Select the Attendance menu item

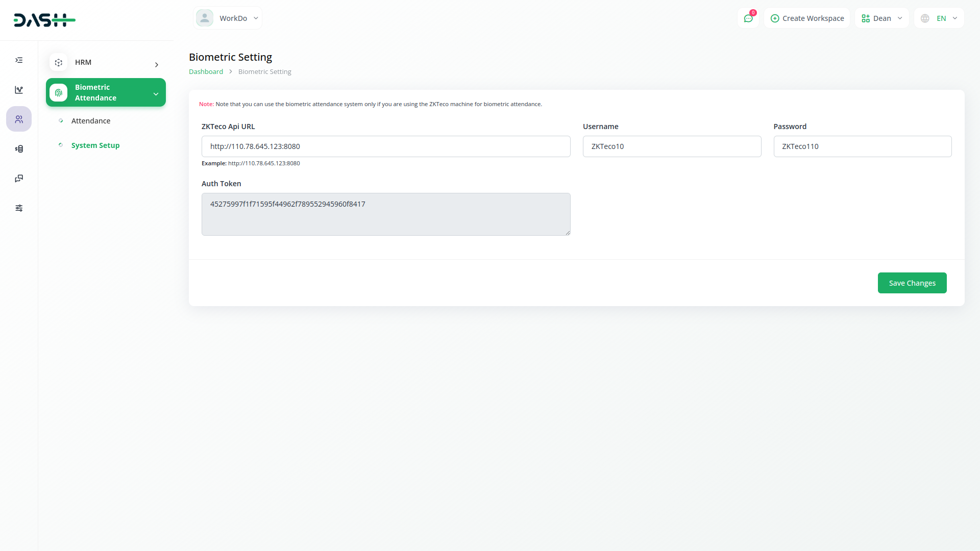click(x=91, y=121)
